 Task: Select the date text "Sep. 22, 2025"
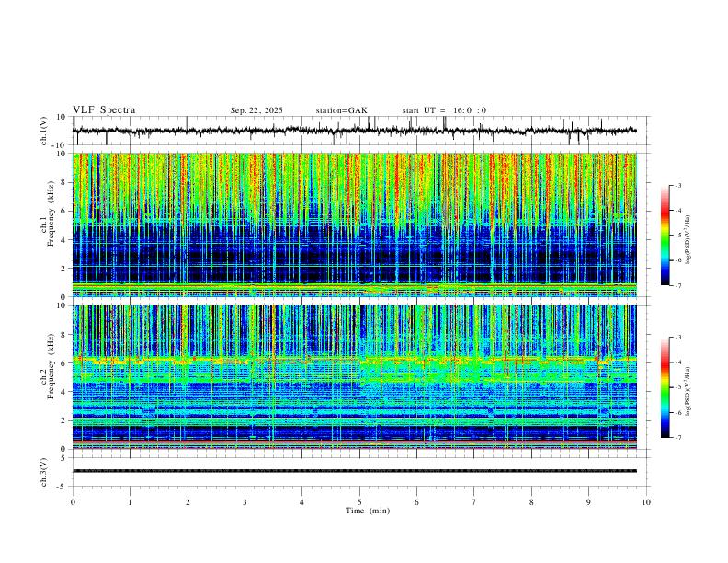[x=256, y=110]
